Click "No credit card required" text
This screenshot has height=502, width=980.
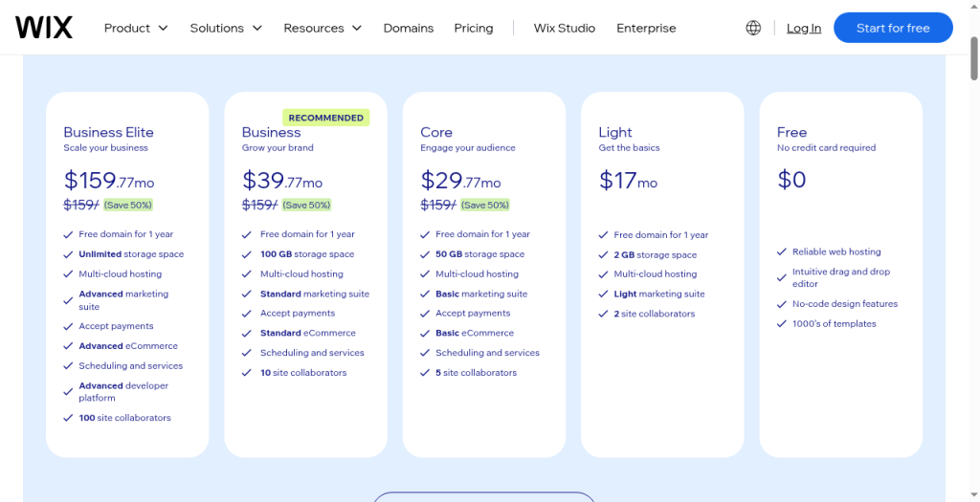826,148
